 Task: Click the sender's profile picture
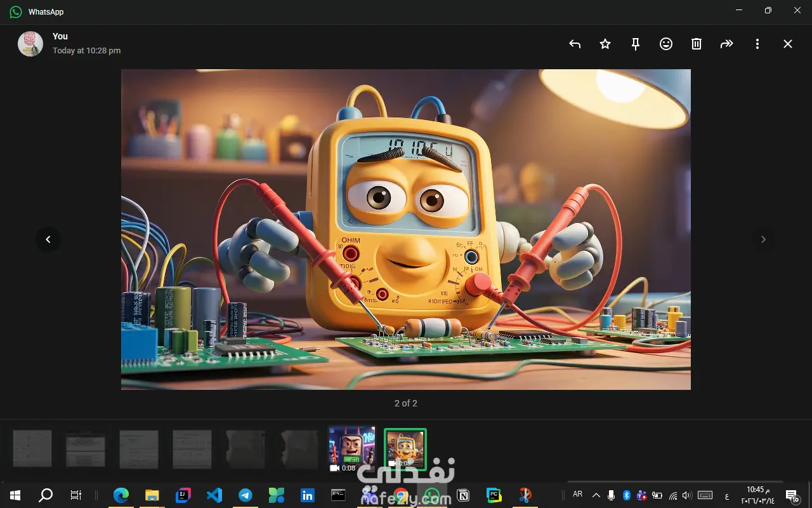(30, 44)
